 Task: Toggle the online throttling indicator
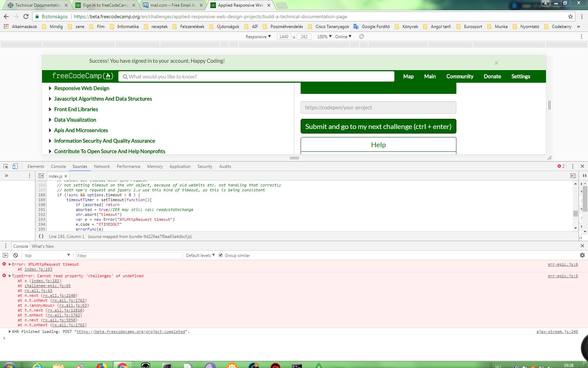tap(342, 36)
